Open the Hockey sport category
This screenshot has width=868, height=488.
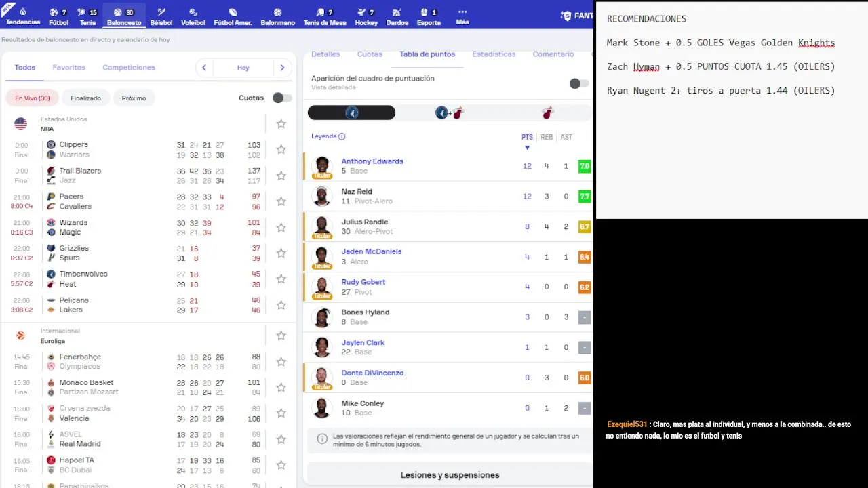(366, 17)
